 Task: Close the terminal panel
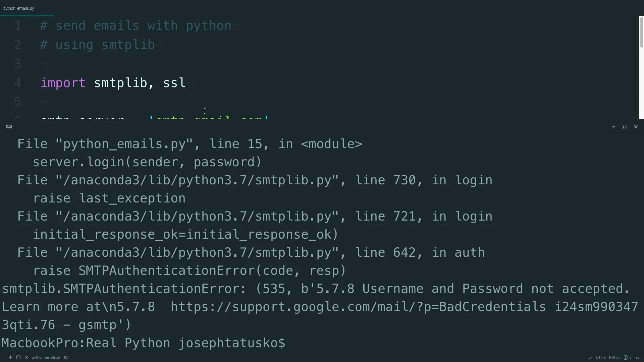coord(636,127)
